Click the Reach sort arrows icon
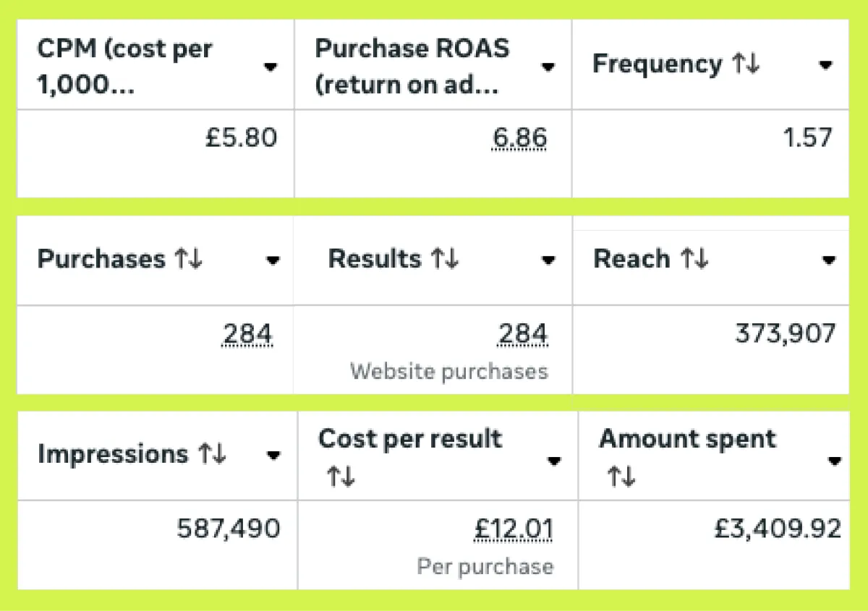This screenshot has height=611, width=868. coord(693,260)
